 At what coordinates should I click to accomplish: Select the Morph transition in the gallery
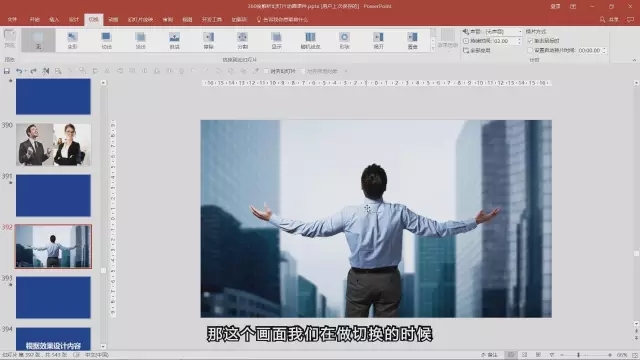pyautogui.click(x=72, y=40)
